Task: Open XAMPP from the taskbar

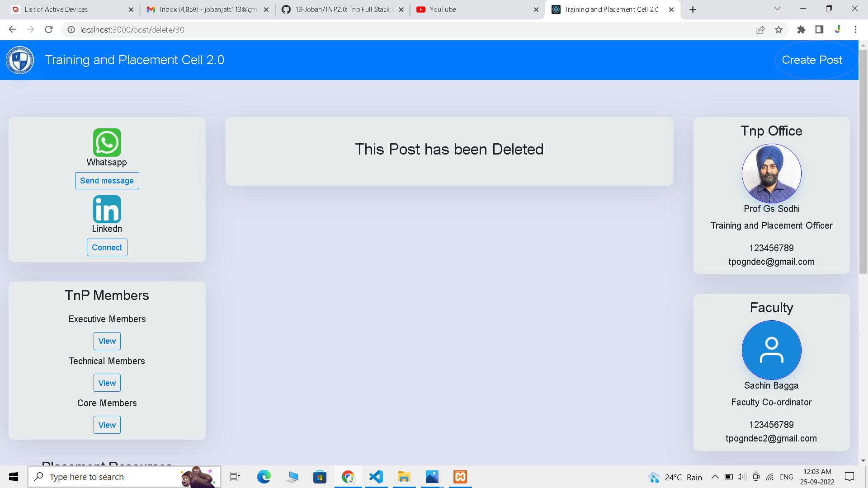Action: coord(460,477)
